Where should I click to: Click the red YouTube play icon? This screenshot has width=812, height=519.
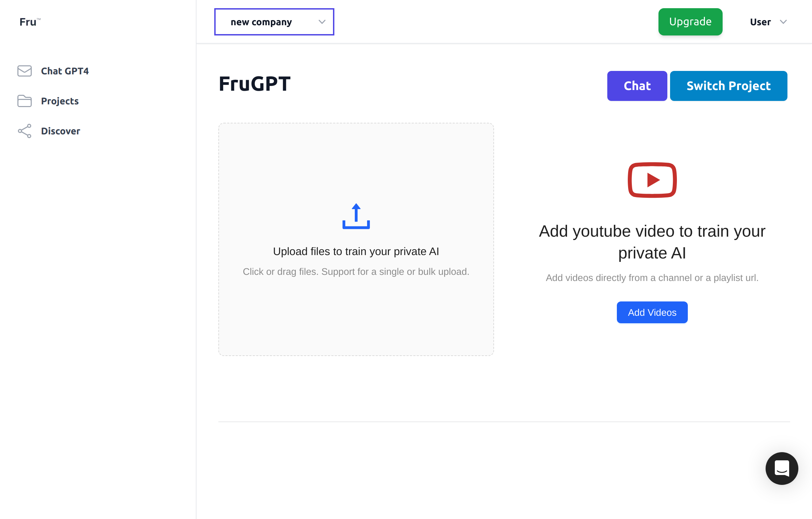[652, 180]
